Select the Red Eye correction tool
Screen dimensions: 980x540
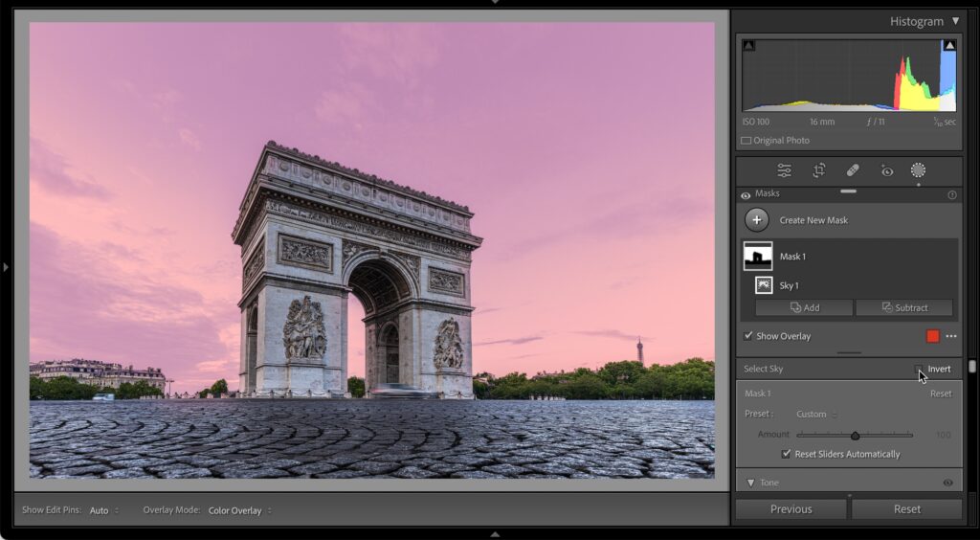point(886,170)
